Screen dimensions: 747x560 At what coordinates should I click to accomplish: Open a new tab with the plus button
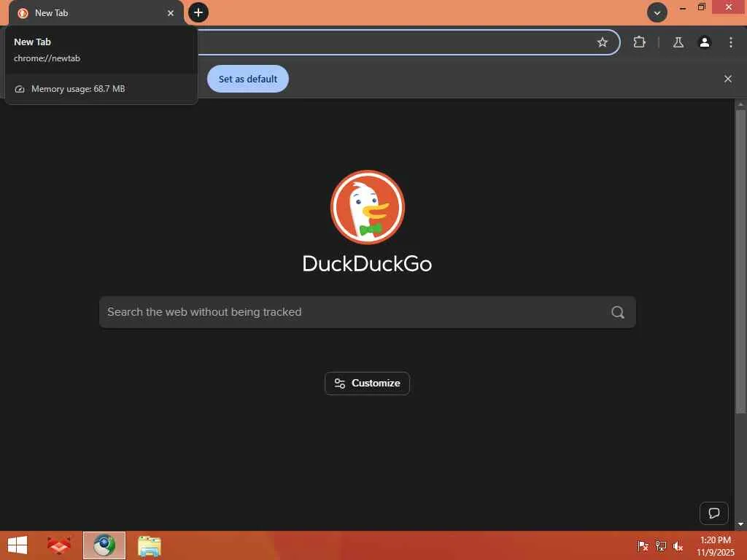(x=198, y=12)
